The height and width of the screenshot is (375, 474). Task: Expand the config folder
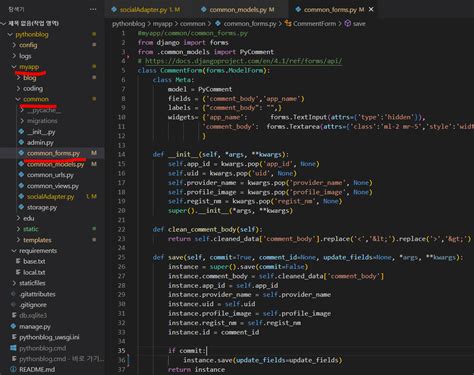pyautogui.click(x=28, y=45)
